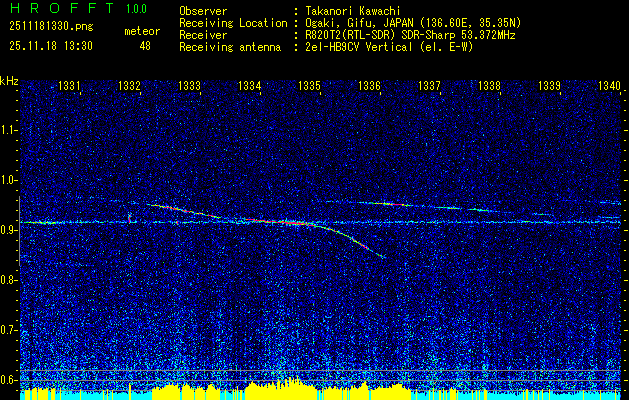This screenshot has width=629, height=400.
Task: Click the R820T2(RTL-SDR) SDR-Sharp 53.372MHz text
Action: [409, 35]
